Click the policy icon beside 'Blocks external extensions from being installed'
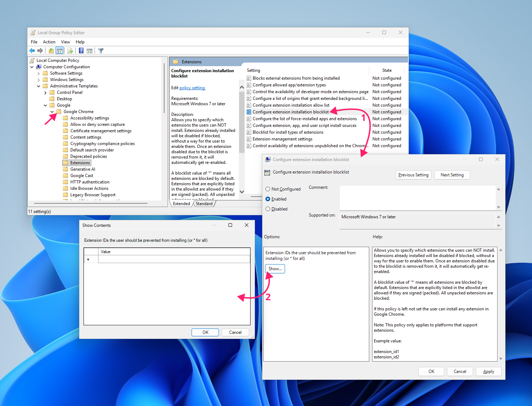Screen dimensions: 532x406 pyautogui.click(x=249, y=78)
